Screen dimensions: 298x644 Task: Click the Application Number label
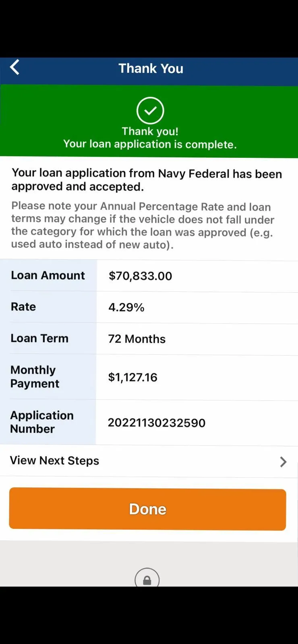42,422
